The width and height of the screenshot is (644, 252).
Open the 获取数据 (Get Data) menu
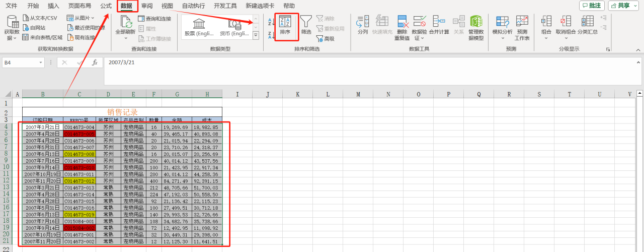coord(11,28)
